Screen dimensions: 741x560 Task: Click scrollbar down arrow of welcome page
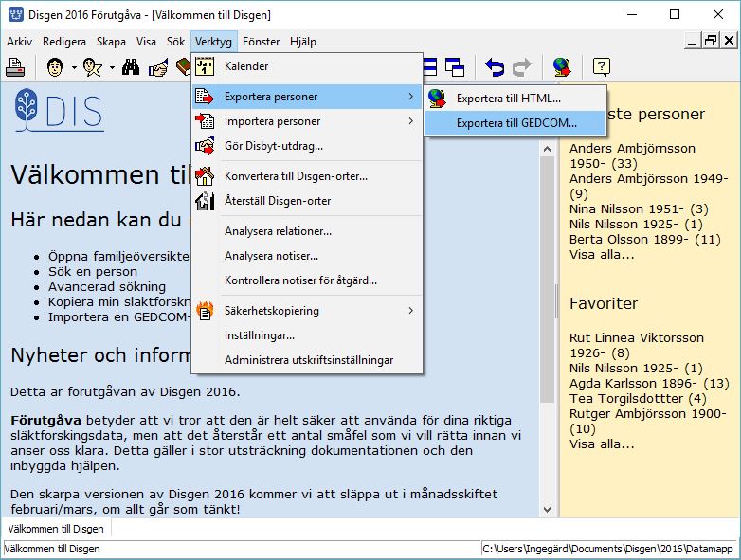(x=548, y=510)
